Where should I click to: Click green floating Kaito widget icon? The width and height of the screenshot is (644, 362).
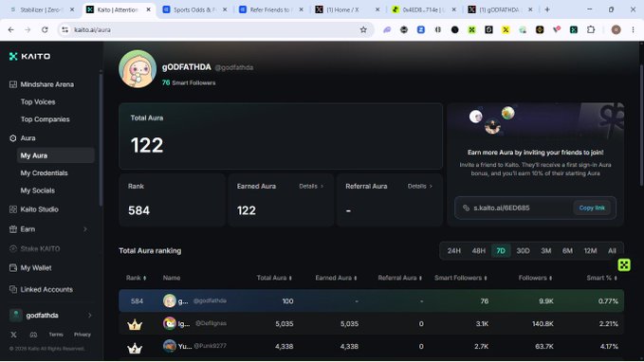click(x=624, y=264)
